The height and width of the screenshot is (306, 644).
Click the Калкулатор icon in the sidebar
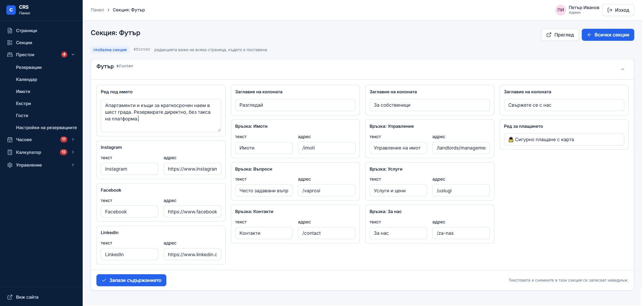click(10, 152)
